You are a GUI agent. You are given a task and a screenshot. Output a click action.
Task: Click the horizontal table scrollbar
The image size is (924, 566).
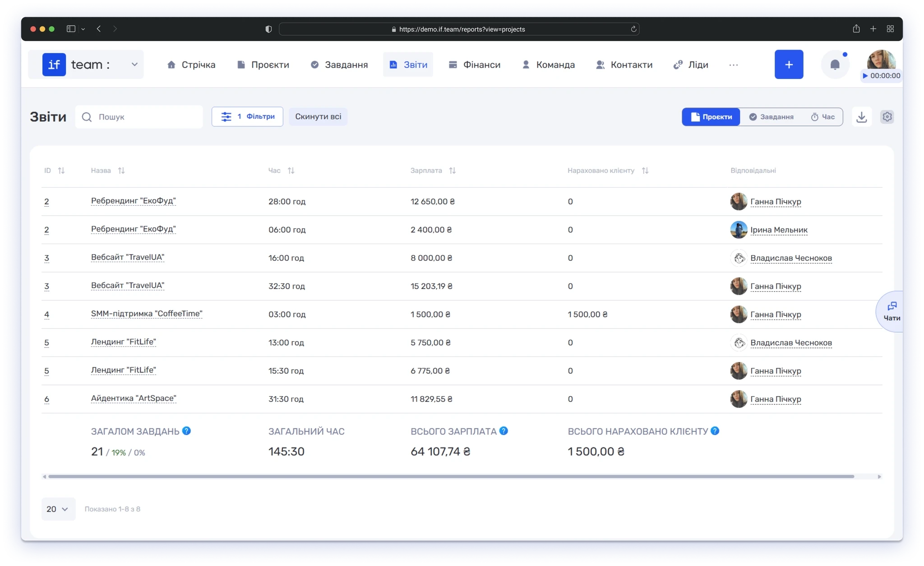(451, 477)
